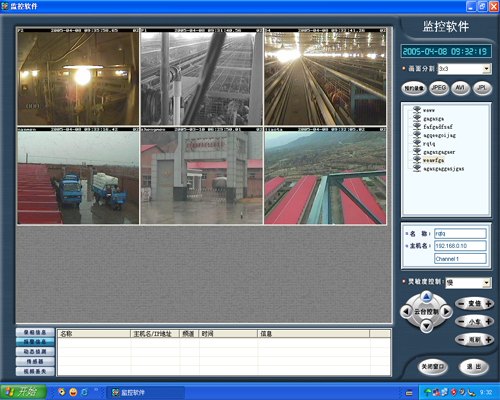The width and height of the screenshot is (500, 400).
Task: Select the dim lamp-lit barn camera feed
Action: (78, 77)
